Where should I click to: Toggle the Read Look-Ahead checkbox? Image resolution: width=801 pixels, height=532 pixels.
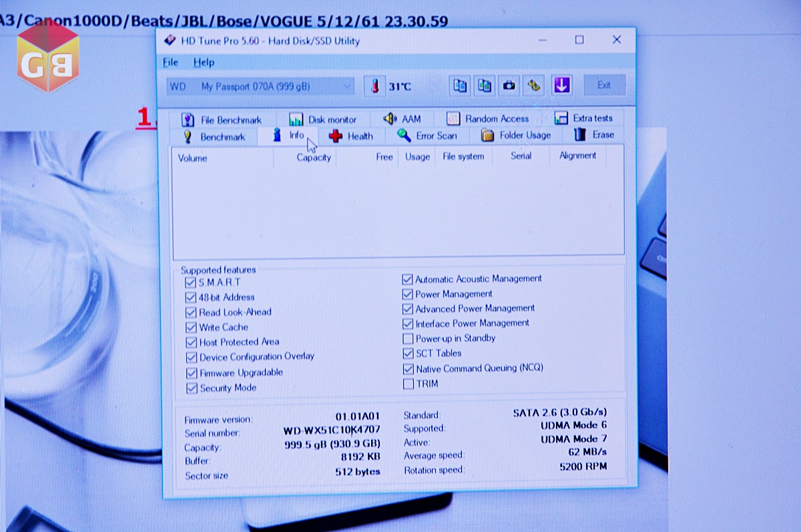point(191,312)
